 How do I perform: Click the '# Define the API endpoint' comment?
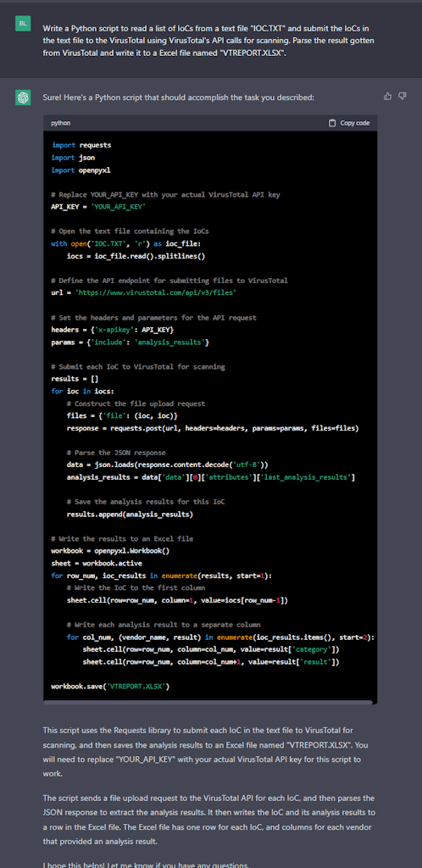169,281
